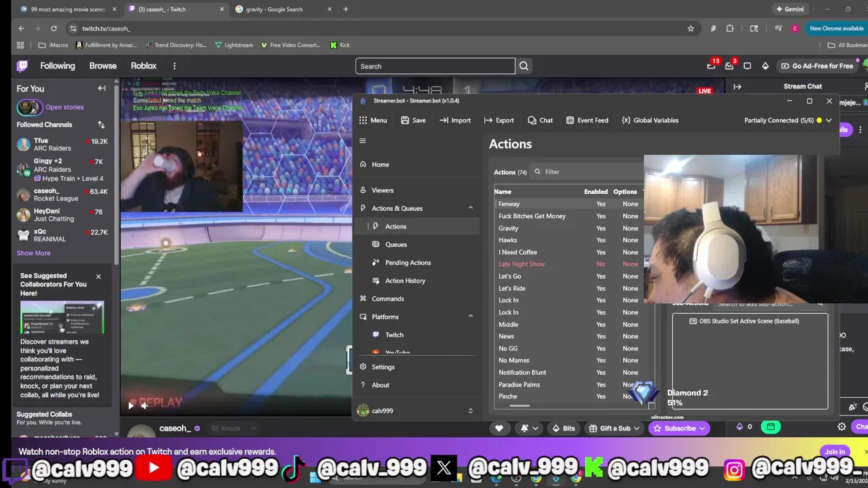Click the Twitch Search field
The image size is (868, 488).
pyautogui.click(x=435, y=66)
